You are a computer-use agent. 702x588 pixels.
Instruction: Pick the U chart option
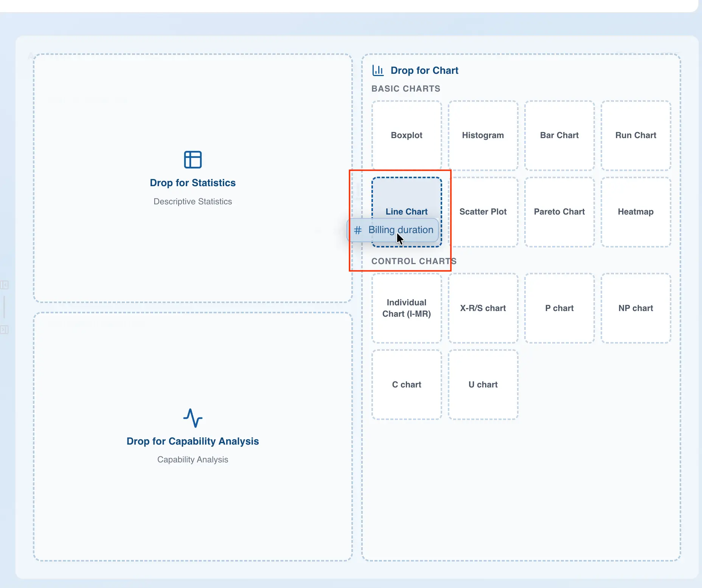tap(483, 384)
